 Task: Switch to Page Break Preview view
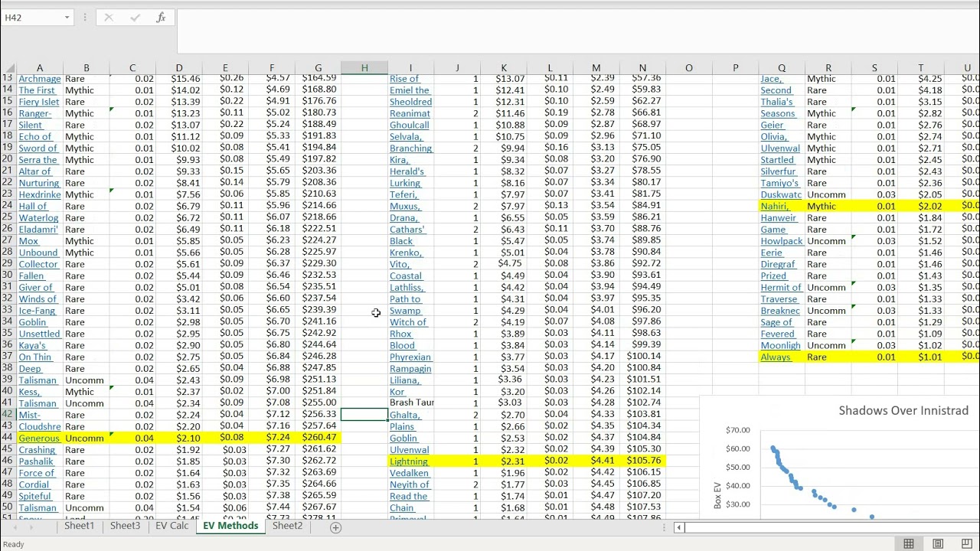(967, 544)
